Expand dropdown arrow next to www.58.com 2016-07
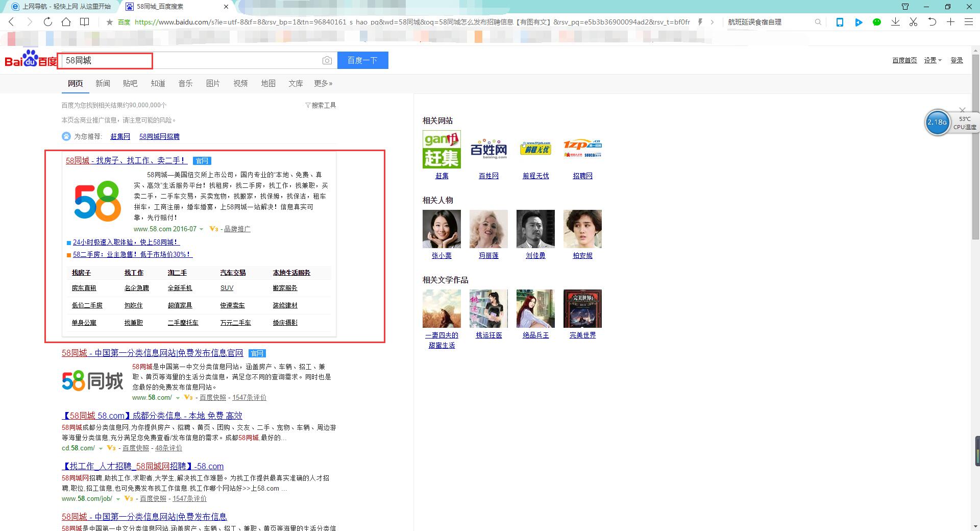Viewport: 980px width, 531px height. 202,229
